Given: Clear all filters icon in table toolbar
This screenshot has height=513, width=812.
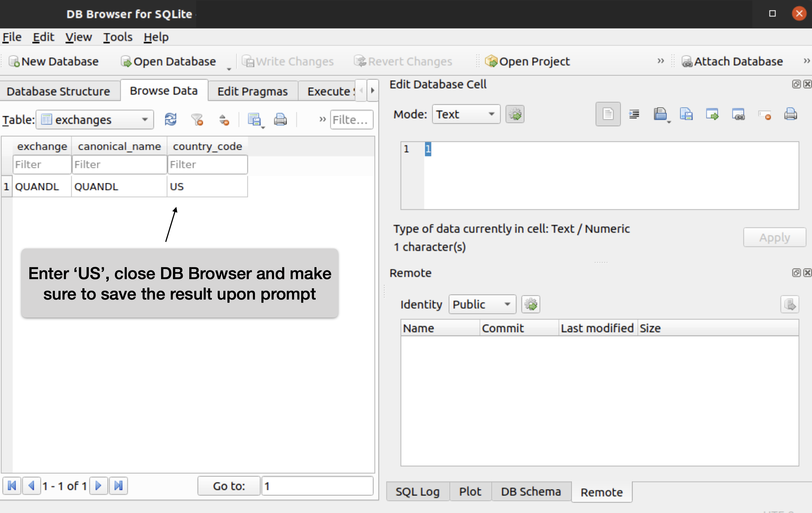Looking at the screenshot, I should [197, 119].
